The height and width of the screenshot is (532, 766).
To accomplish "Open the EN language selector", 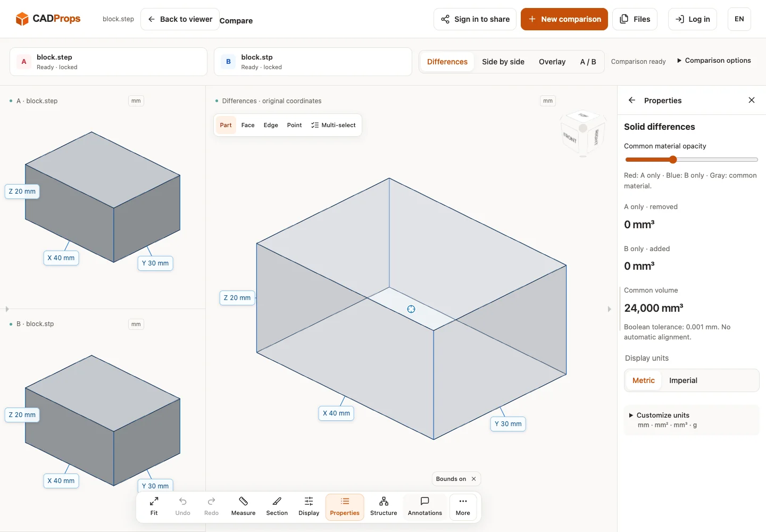I will pyautogui.click(x=739, y=19).
